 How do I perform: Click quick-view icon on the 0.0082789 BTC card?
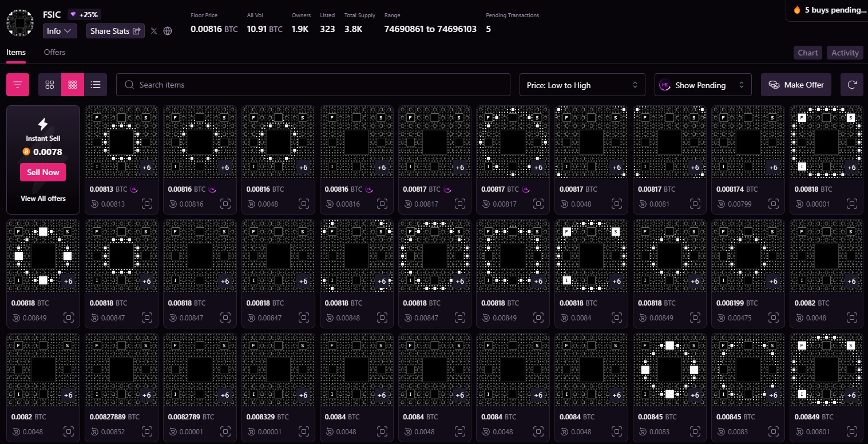point(225,432)
